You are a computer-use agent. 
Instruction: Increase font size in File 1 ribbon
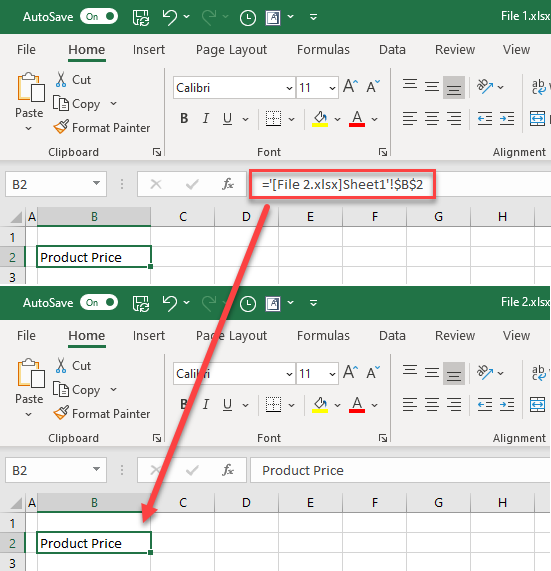click(x=351, y=87)
